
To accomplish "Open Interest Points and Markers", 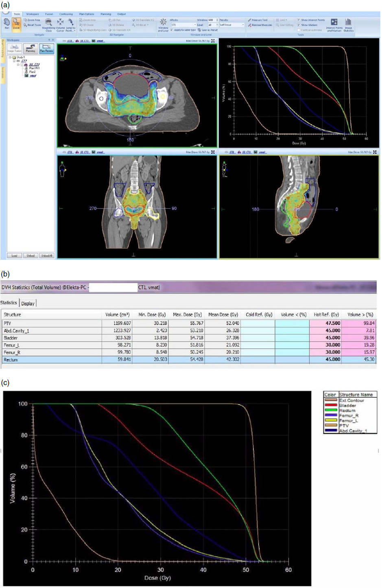I will [335, 22].
